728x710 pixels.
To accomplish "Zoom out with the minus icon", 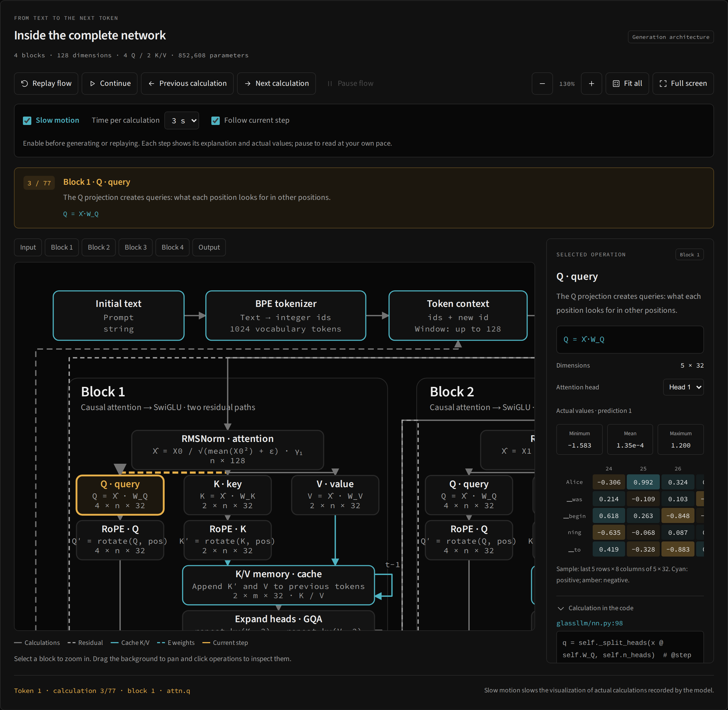I will (x=542, y=84).
